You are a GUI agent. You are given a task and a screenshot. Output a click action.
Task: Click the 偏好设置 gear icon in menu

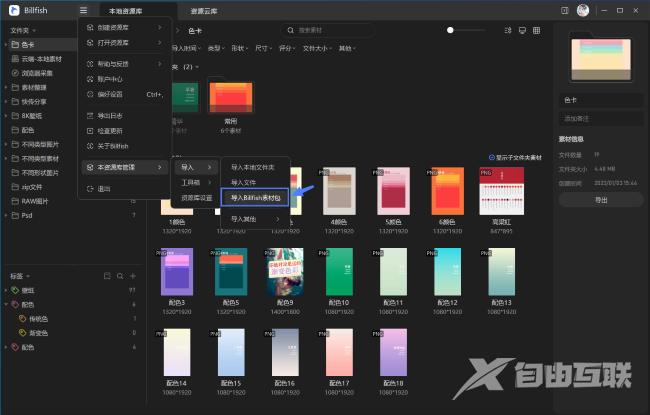[x=90, y=94]
